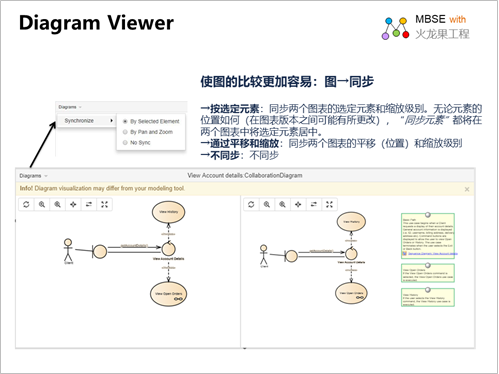Viewport: 499px width, 374px height.
Task: Click refresh icon in left diagram toolbar
Action: (26, 204)
